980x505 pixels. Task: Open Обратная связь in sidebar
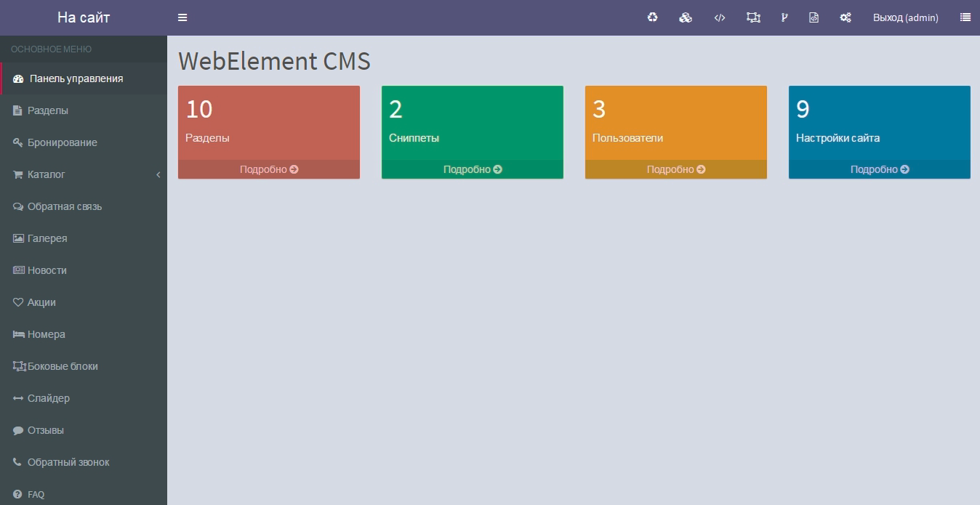84,206
